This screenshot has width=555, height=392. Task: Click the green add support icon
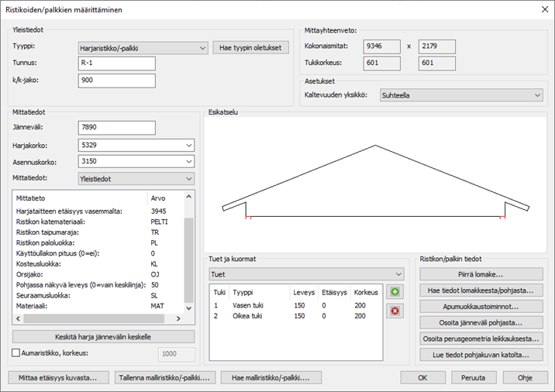tap(397, 293)
